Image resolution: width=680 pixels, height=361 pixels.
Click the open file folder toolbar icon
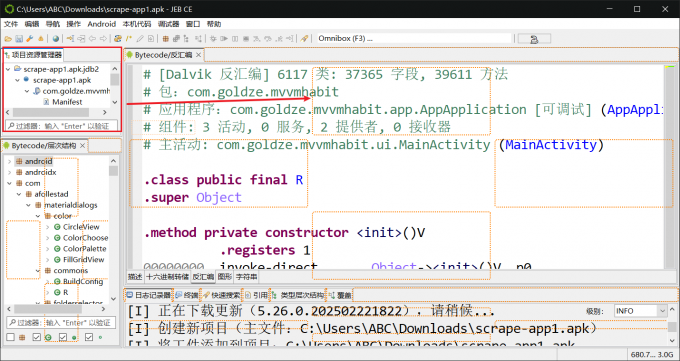[x=8, y=39]
